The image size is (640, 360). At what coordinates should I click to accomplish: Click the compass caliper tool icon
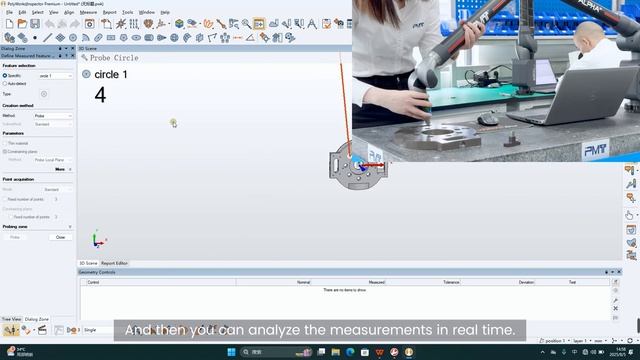point(312,24)
